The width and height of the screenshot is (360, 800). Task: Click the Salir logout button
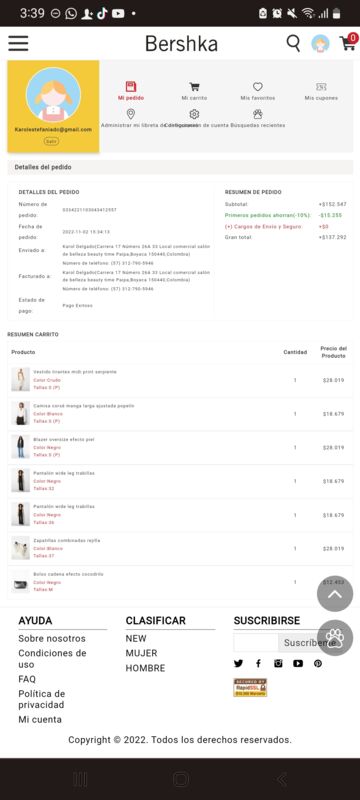point(51,141)
